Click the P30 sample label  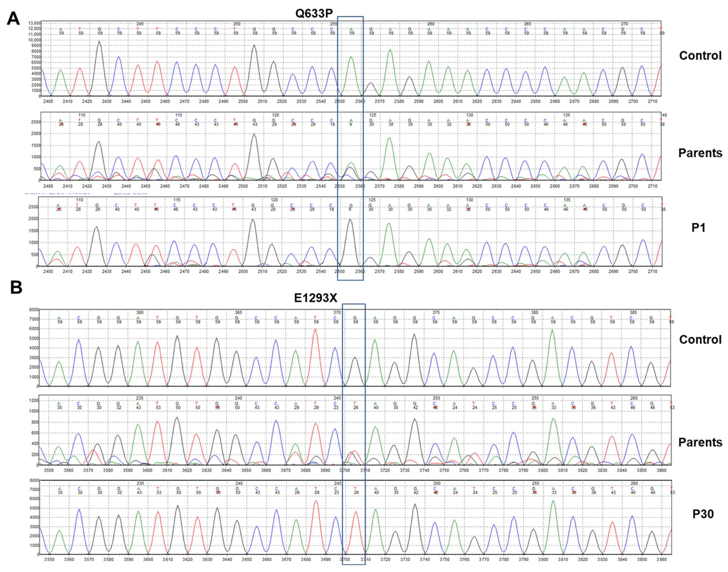(703, 514)
